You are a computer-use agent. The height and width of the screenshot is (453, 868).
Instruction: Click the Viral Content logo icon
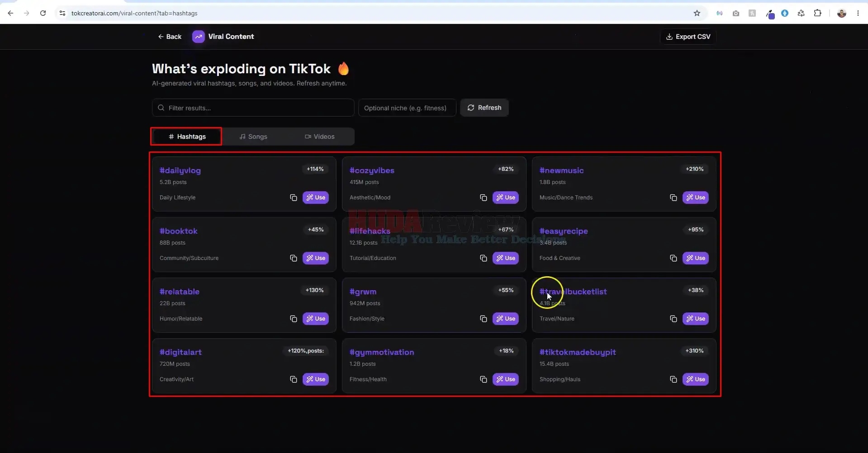point(199,37)
